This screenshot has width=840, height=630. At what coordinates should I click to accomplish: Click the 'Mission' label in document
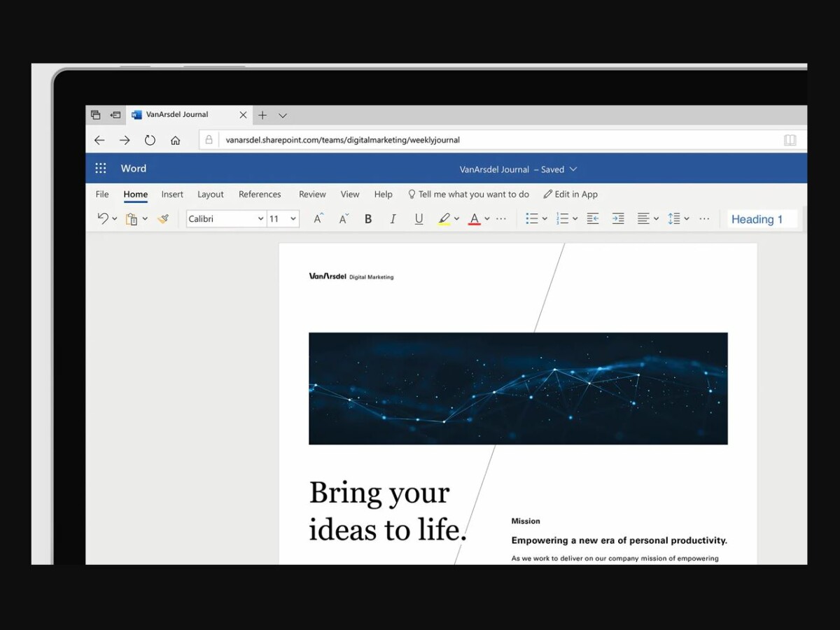pos(526,521)
